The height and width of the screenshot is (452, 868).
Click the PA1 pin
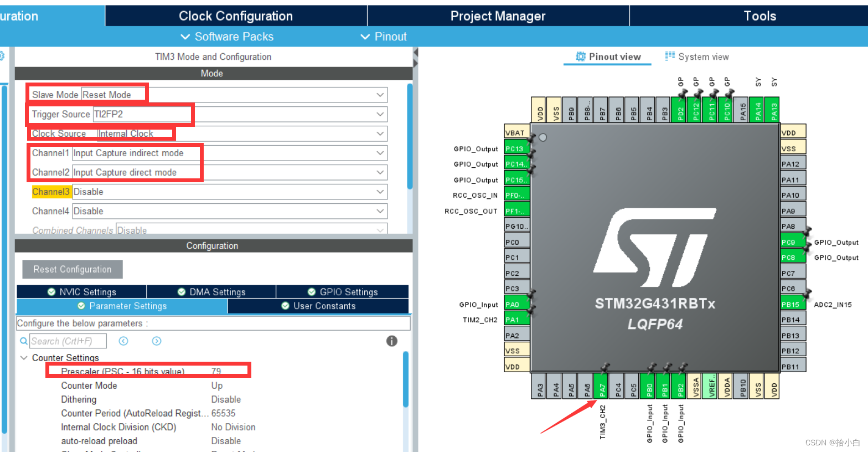coord(517,320)
